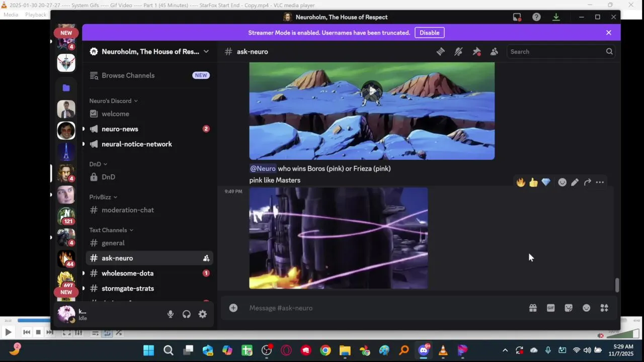The width and height of the screenshot is (644, 362).
Task: Toggle VLC loop button
Action: coord(107,332)
